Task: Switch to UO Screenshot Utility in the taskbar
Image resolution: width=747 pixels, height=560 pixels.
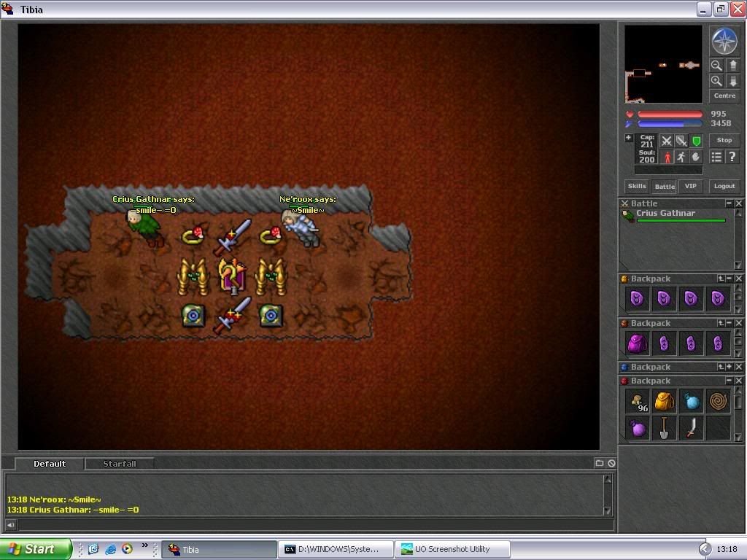Action: 452,549
